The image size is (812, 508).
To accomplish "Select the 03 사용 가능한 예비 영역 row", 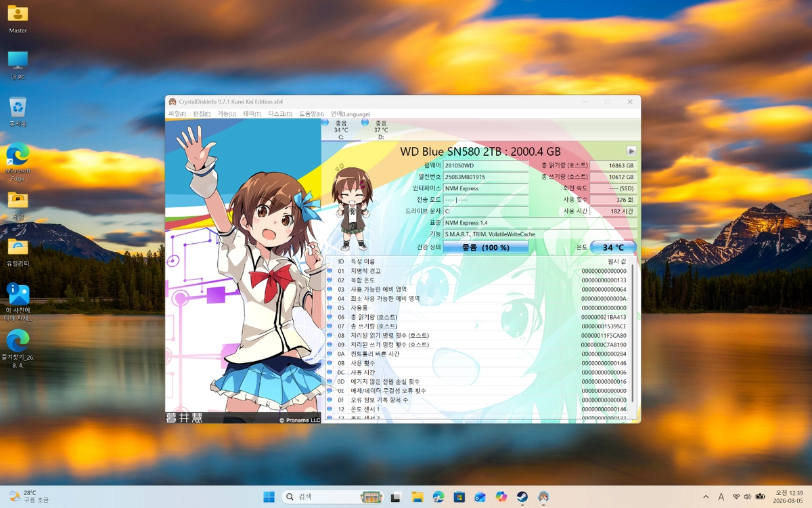I will (x=477, y=289).
